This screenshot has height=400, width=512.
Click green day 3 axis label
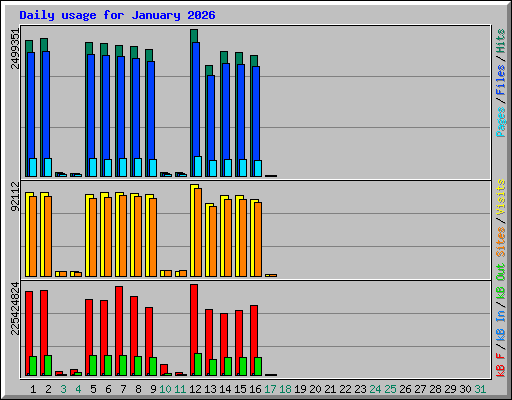[x=63, y=389]
